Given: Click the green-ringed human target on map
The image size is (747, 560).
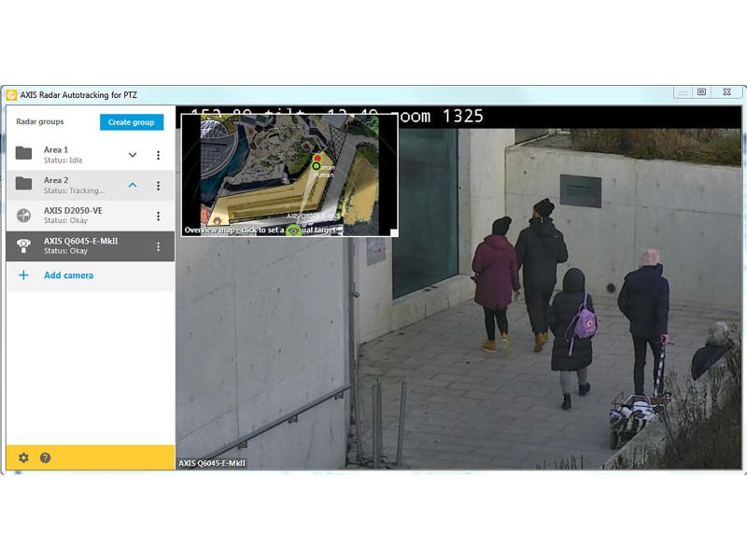Looking at the screenshot, I should point(316,166).
